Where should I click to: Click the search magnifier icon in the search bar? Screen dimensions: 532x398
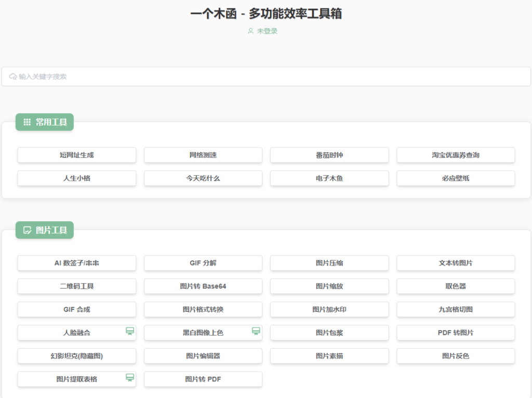[x=13, y=76]
